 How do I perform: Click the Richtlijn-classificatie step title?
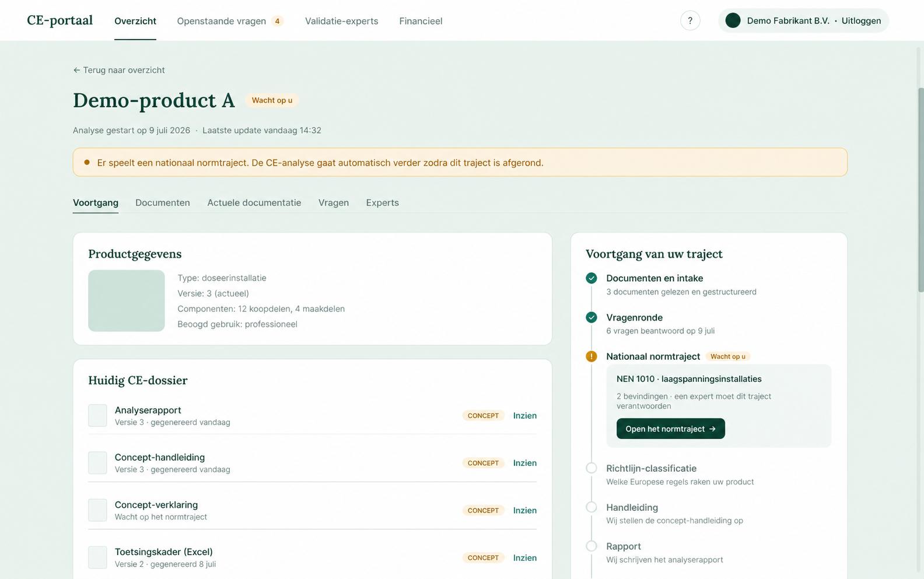click(651, 468)
